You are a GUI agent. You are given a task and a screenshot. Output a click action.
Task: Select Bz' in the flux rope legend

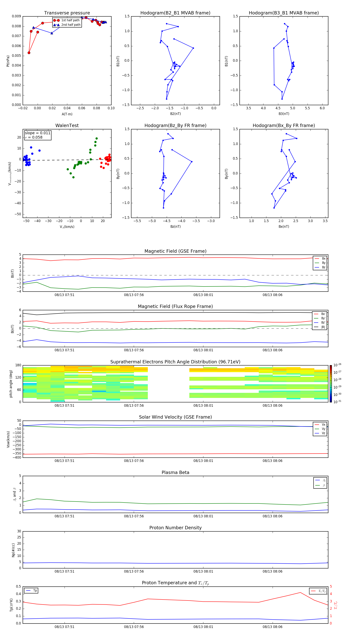tap(320, 323)
